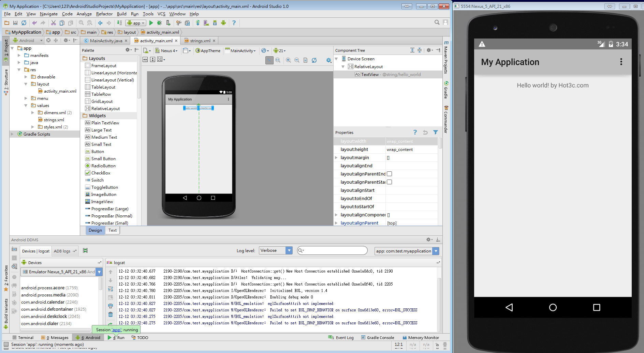
Task: Click the search magnifier at top right
Action: [x=437, y=22]
